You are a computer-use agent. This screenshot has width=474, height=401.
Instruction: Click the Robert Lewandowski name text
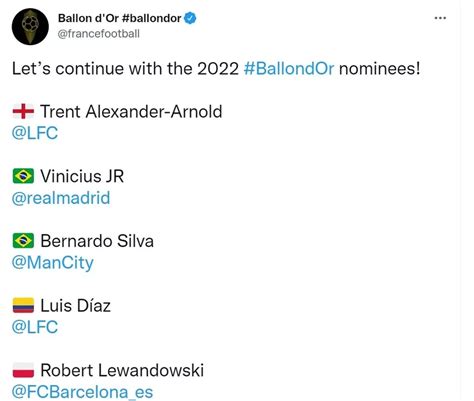[x=122, y=370]
